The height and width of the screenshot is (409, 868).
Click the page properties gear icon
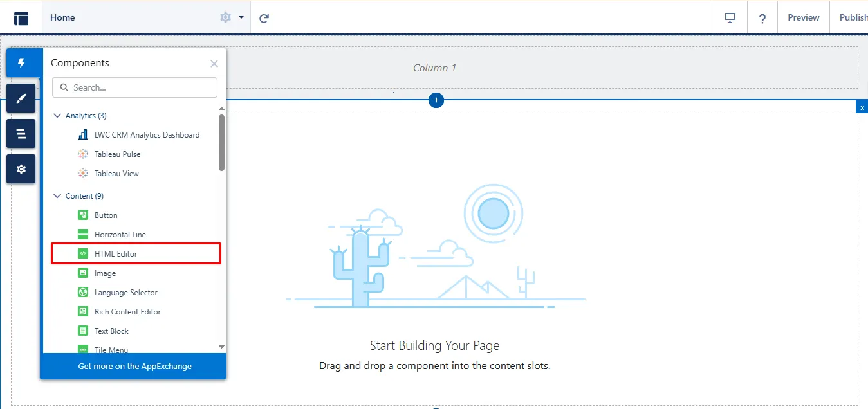(225, 17)
